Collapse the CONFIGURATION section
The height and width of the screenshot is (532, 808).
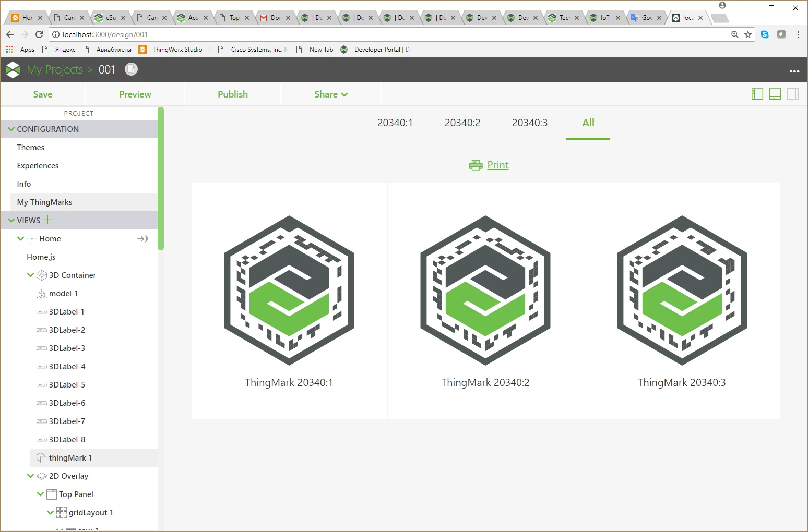(11, 129)
